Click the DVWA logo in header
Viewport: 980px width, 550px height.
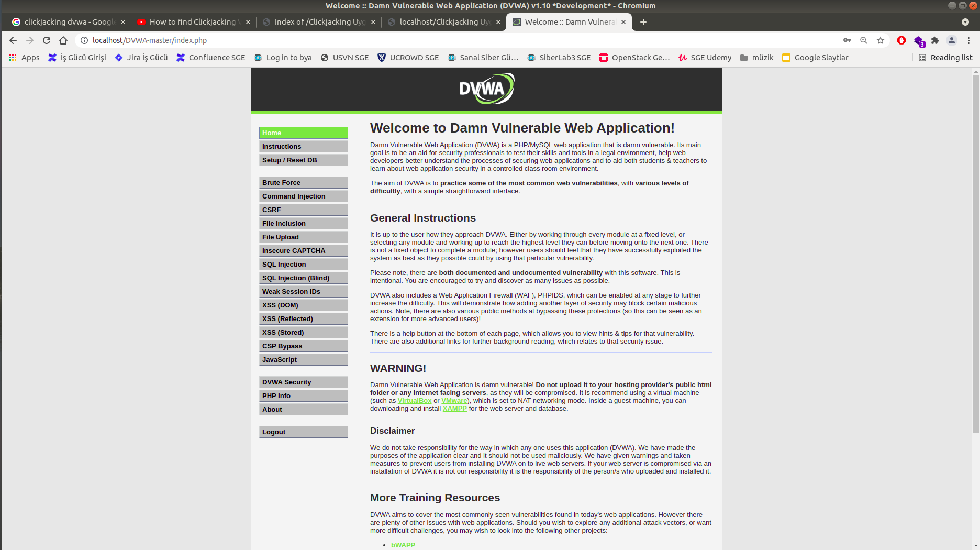coord(486,89)
